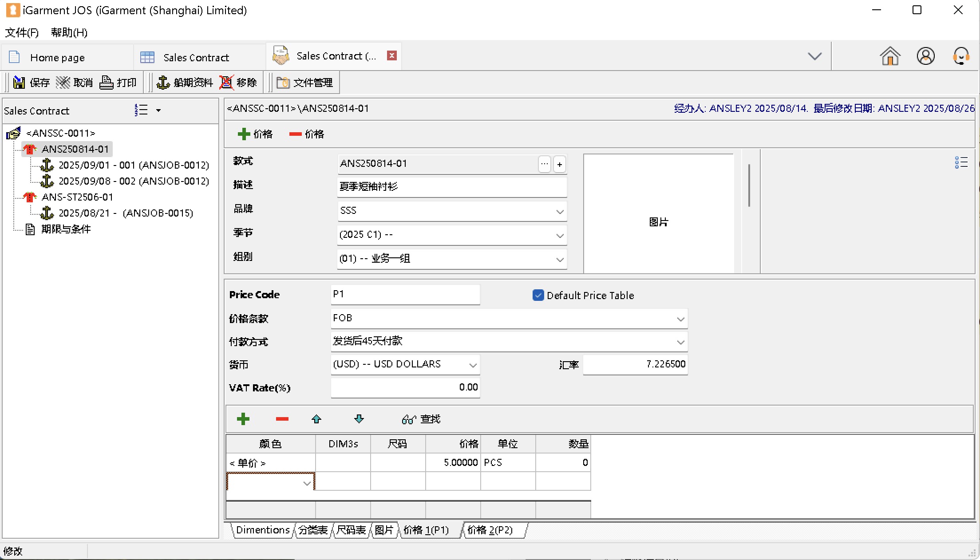
Task: Open the FOB price terms dropdown
Action: click(680, 319)
